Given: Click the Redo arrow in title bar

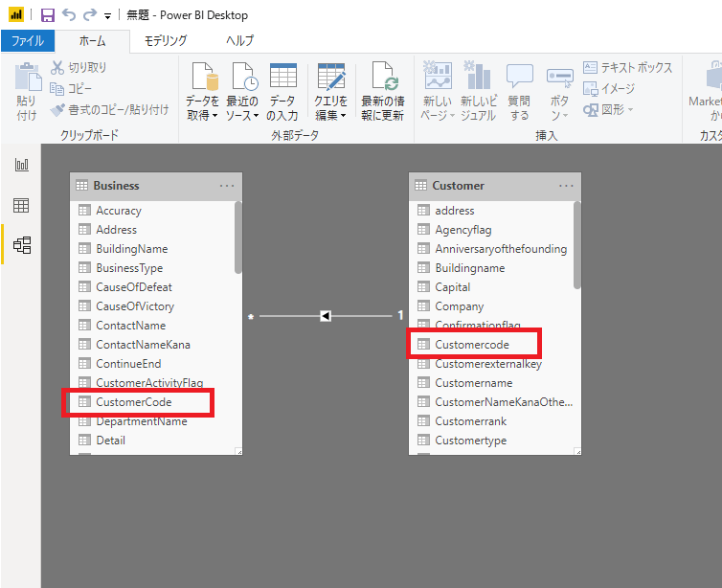Looking at the screenshot, I should (x=90, y=15).
